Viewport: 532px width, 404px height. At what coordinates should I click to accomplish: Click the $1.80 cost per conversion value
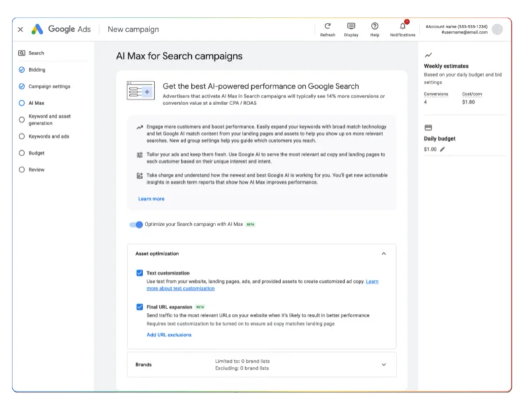point(468,102)
